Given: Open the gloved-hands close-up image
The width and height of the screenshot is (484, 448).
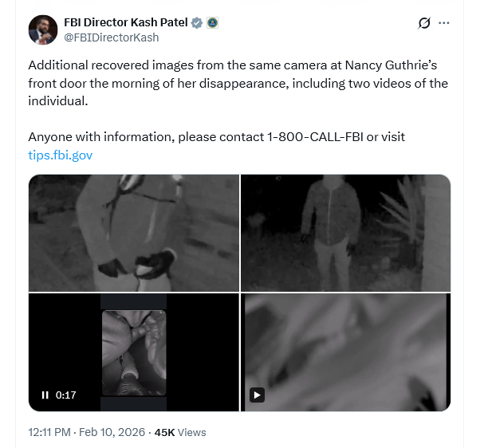Looking at the screenshot, I should (133, 233).
